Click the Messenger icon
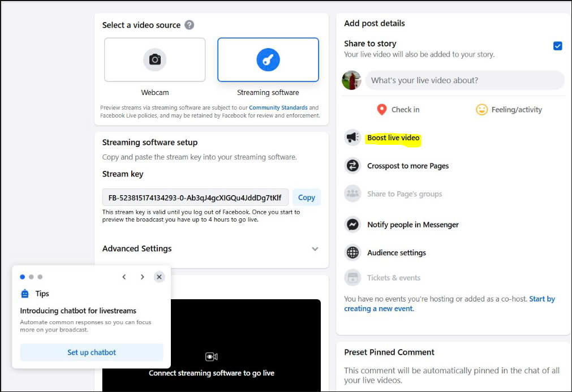 coord(352,224)
